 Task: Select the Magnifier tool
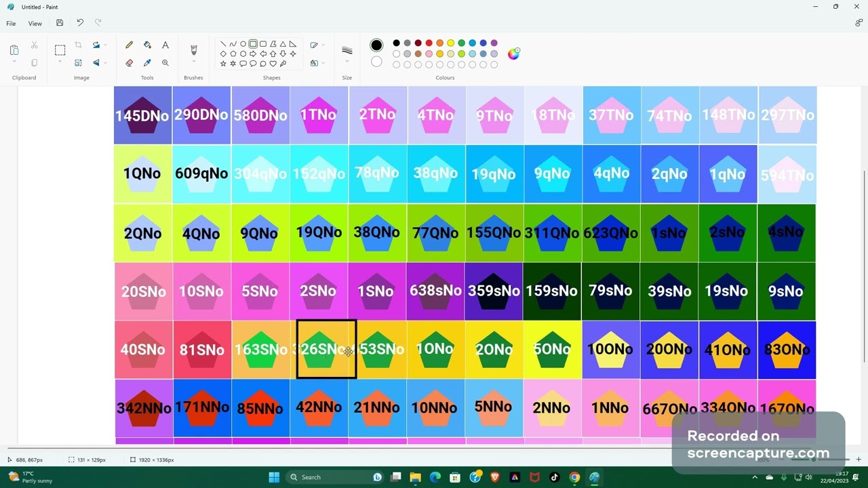165,63
